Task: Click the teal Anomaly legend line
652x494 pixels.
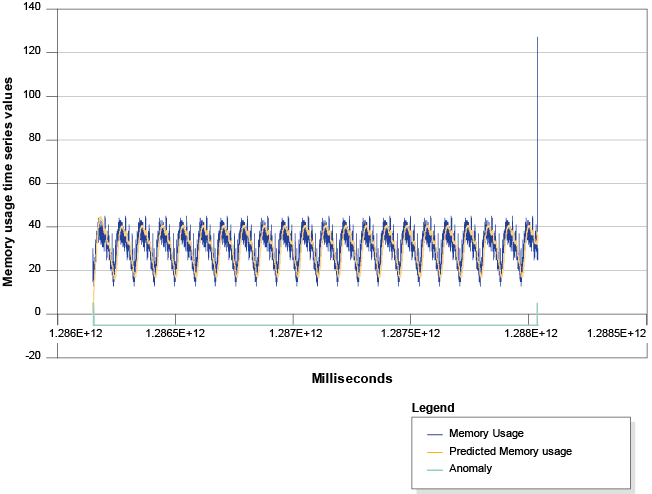Action: [435, 468]
